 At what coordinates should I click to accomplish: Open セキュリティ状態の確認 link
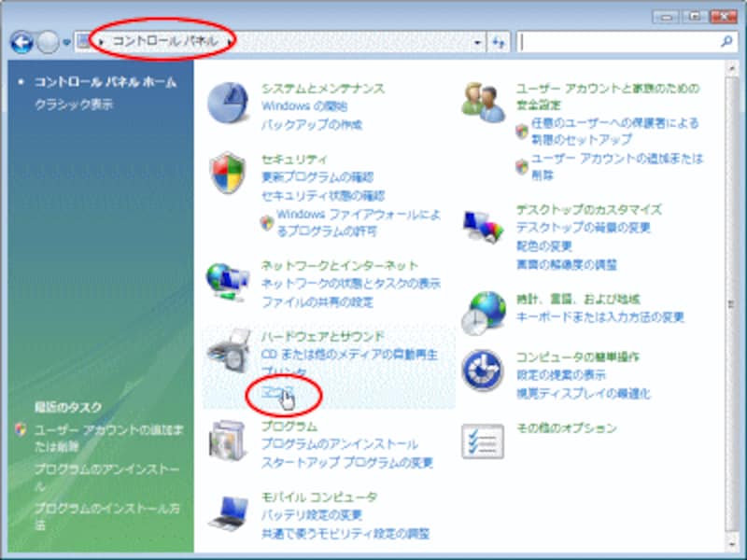(x=323, y=196)
